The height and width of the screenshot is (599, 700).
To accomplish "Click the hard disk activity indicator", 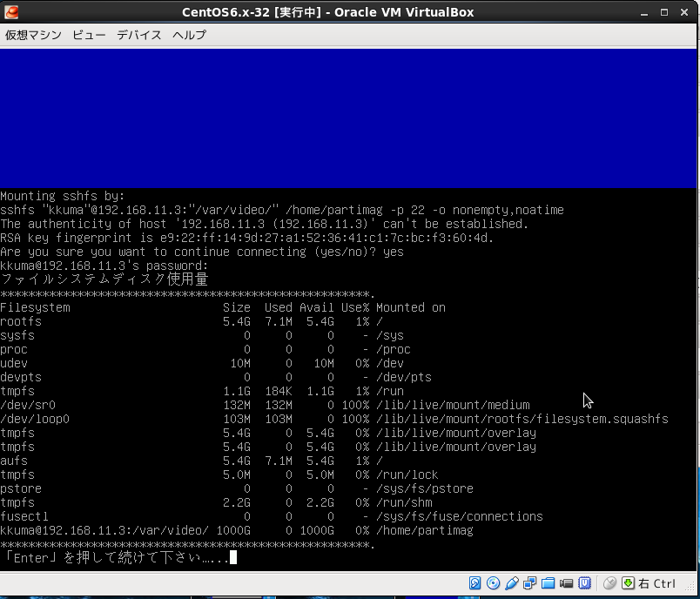I will click(475, 583).
